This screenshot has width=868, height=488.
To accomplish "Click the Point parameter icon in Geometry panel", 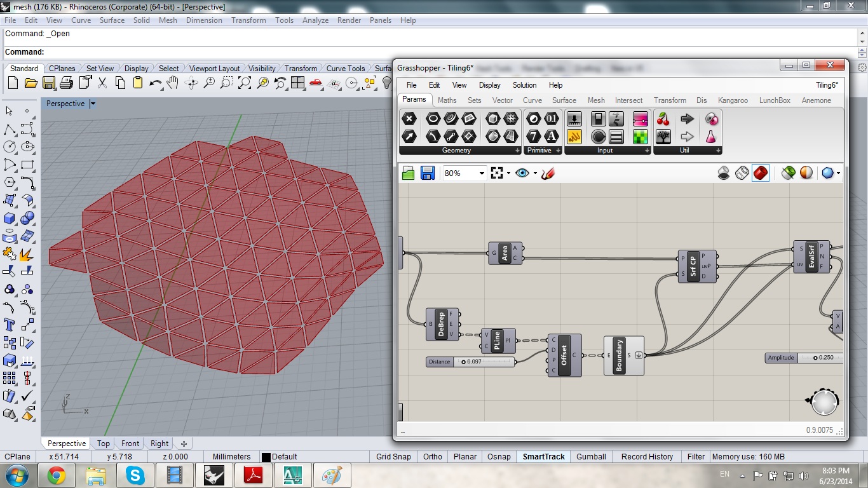I will click(409, 119).
